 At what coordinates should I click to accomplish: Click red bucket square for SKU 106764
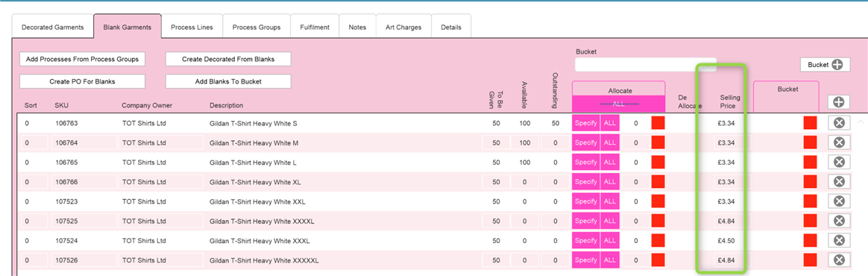point(811,142)
